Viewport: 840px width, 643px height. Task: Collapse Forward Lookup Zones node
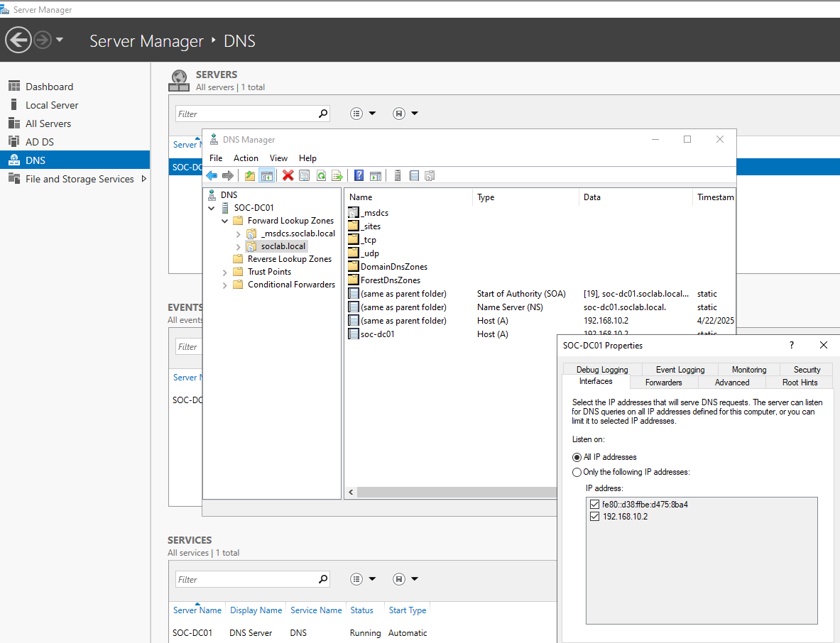[x=225, y=221]
